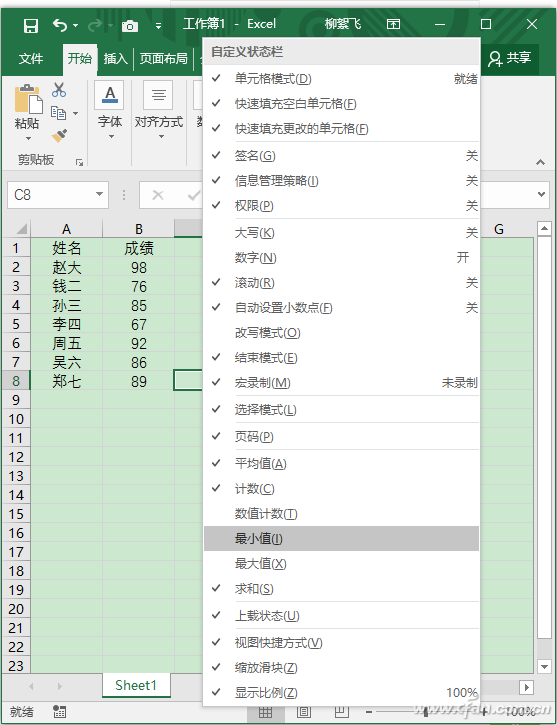The height and width of the screenshot is (725, 557).
Task: Enable Overtype Mode (改写模式)
Action: click(341, 333)
